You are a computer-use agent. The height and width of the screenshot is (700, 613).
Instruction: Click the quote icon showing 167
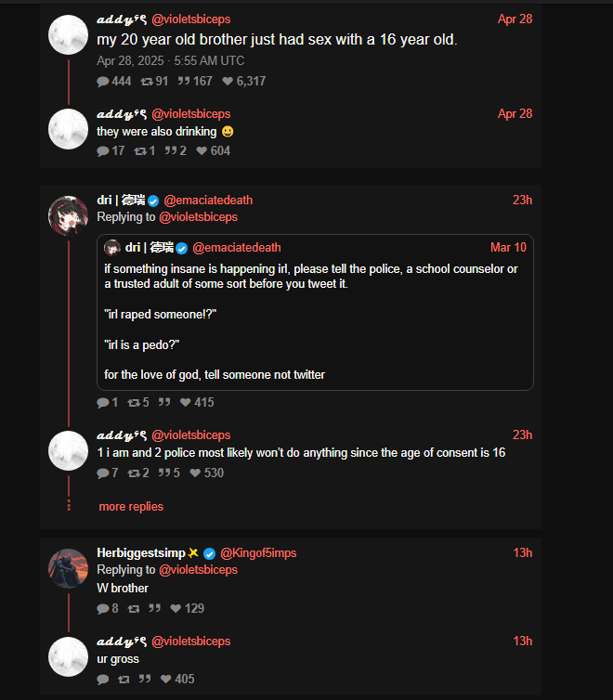tap(184, 82)
